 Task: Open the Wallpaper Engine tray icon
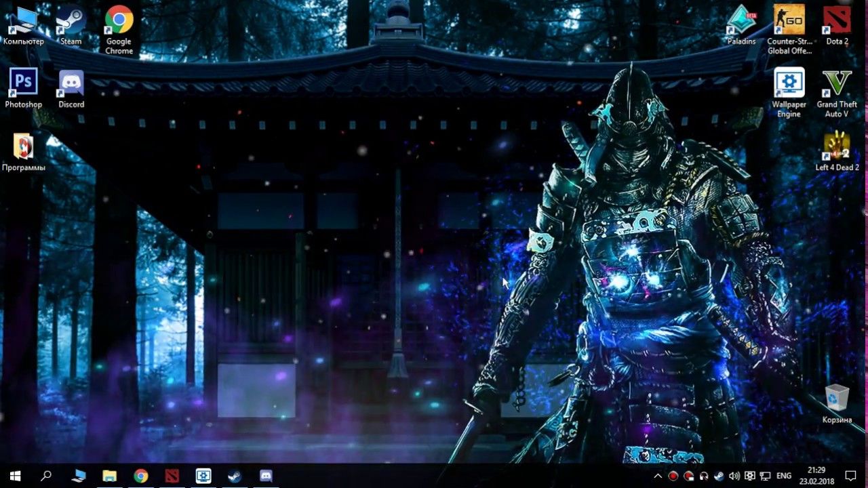750,476
